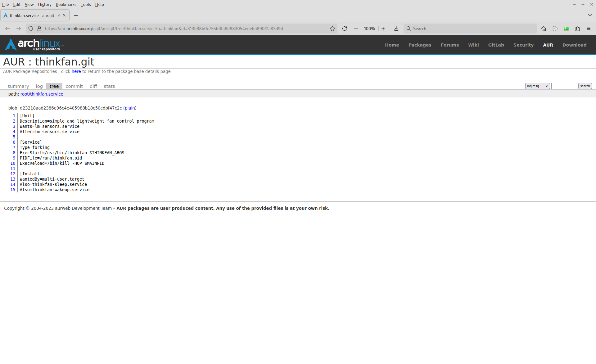This screenshot has height=364, width=596.
Task: Click the text 'PIDFile=/run/thinkfan.pid'
Action: pos(51,158)
